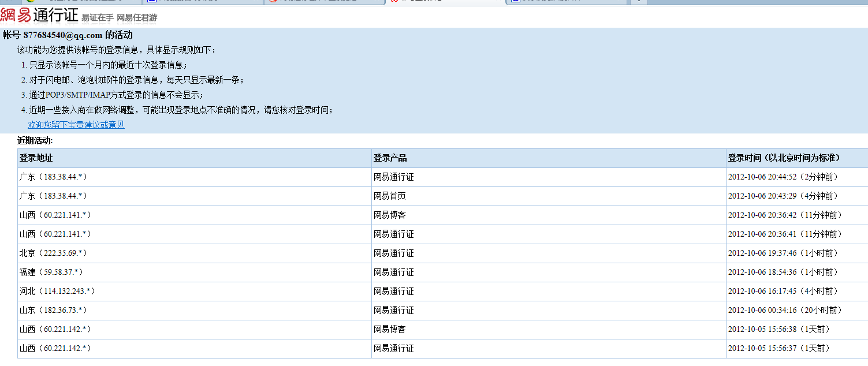Click rule 1 text 只显示该帐号一个月内的最近十次登录信息

(x=109, y=65)
